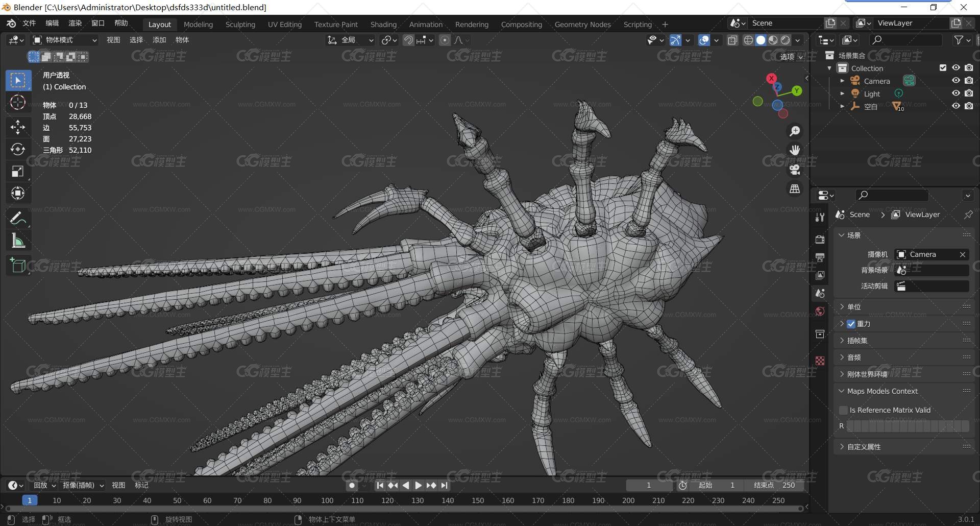The width and height of the screenshot is (980, 526).
Task: Select solid viewport shading
Action: (761, 40)
